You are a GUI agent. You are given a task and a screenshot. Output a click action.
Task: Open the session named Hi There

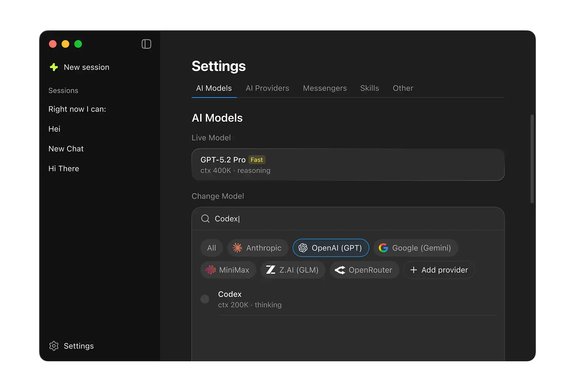[x=63, y=169]
